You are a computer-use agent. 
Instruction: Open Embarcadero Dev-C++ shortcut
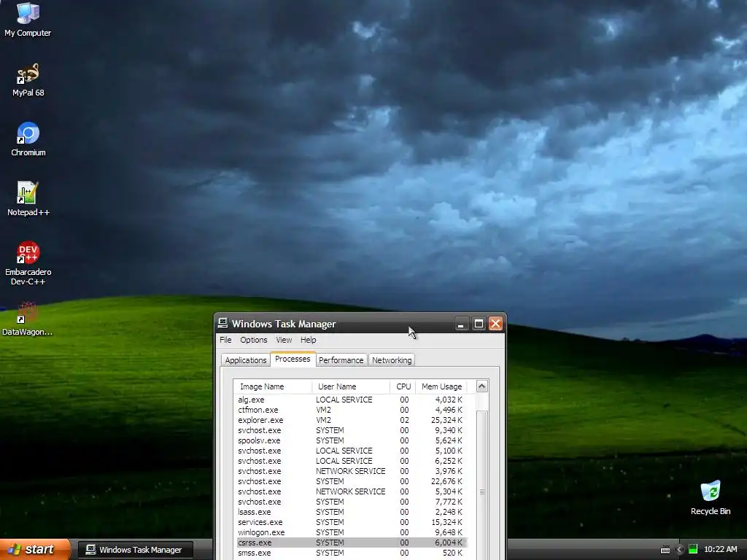[28, 262]
